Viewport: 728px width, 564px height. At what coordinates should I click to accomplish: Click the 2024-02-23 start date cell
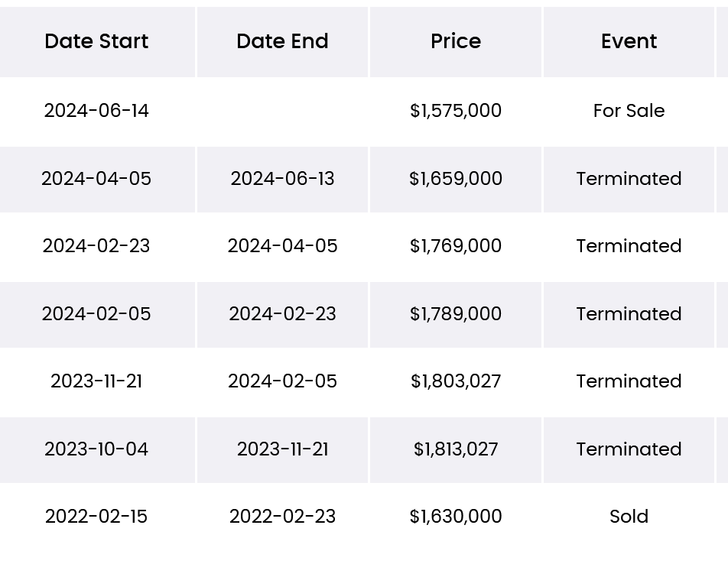point(96,246)
